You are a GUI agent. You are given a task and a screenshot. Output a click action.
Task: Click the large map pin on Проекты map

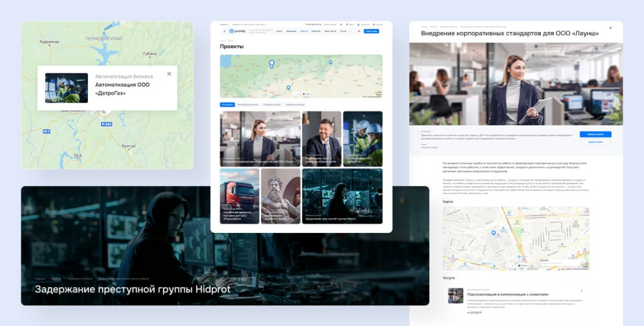click(x=272, y=63)
